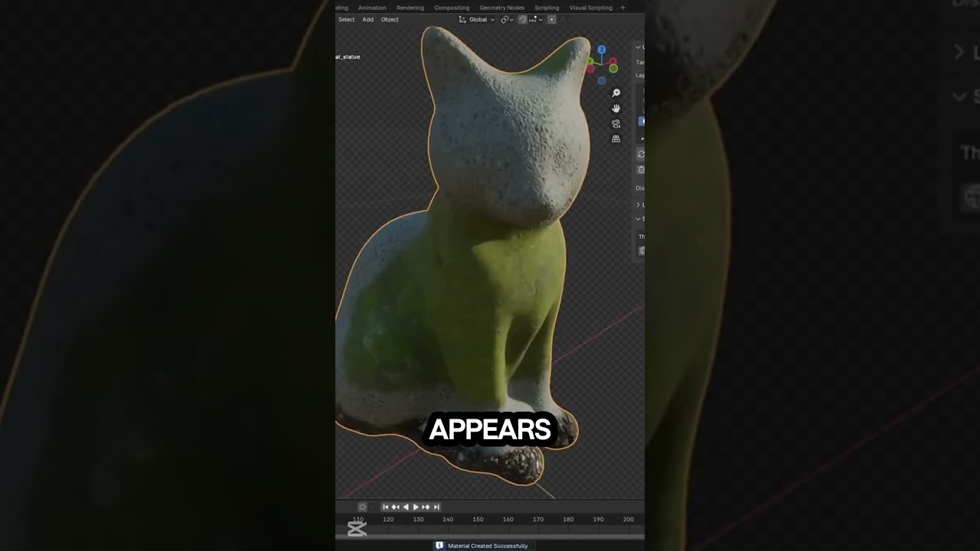The width and height of the screenshot is (980, 551).
Task: Click the red X axis on gizmo
Action: coord(613,60)
